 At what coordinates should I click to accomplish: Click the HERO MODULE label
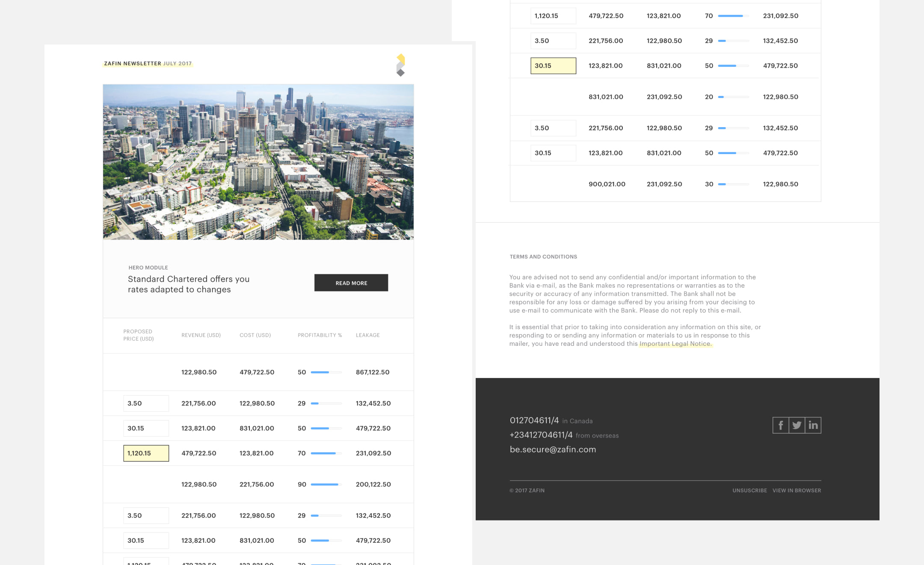pos(148,268)
